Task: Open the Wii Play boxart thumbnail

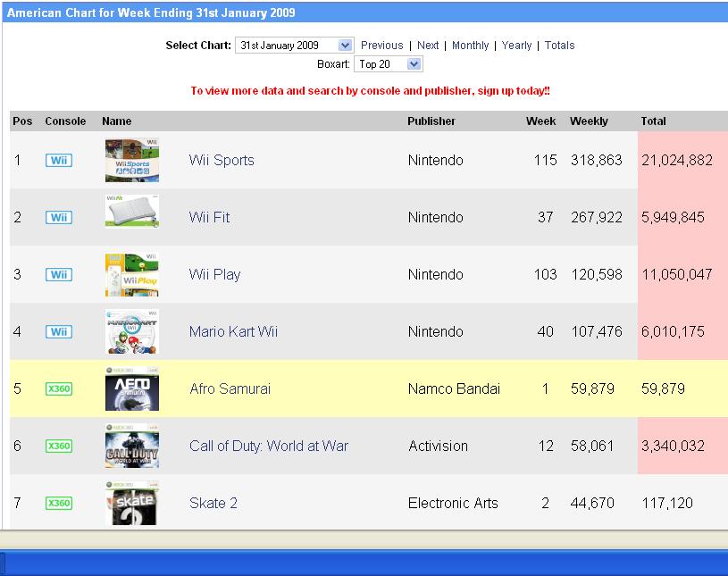Action: tap(132, 274)
